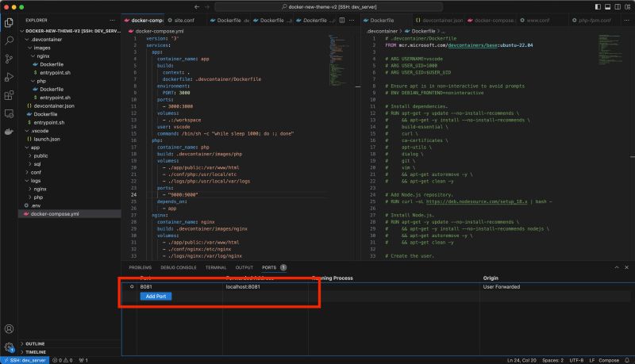Click the errors and warnings status indicator
This screenshot has height=364, width=635.
coord(63,360)
